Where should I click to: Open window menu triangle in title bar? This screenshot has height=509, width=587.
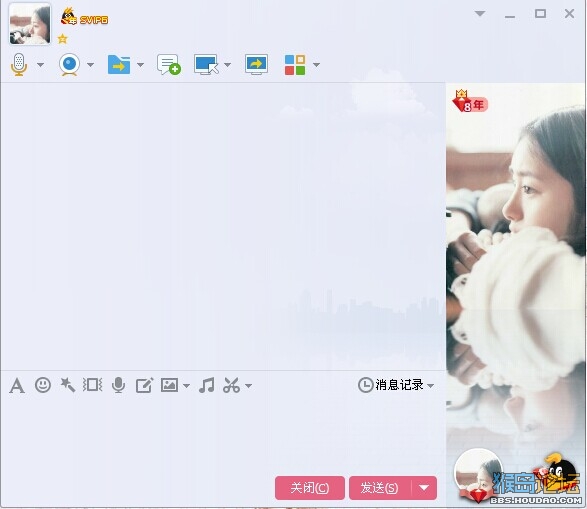coord(480,14)
